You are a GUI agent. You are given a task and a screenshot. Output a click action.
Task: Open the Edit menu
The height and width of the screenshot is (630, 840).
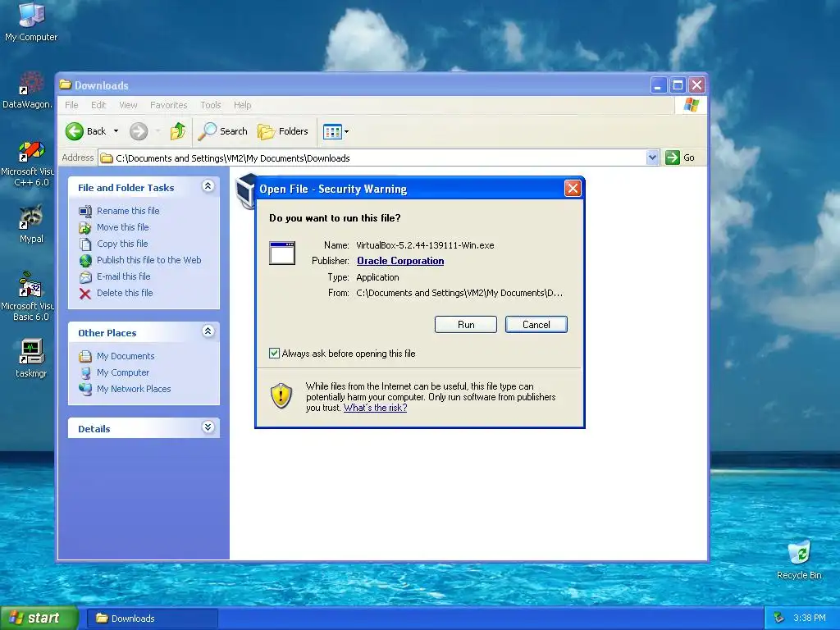pos(98,105)
